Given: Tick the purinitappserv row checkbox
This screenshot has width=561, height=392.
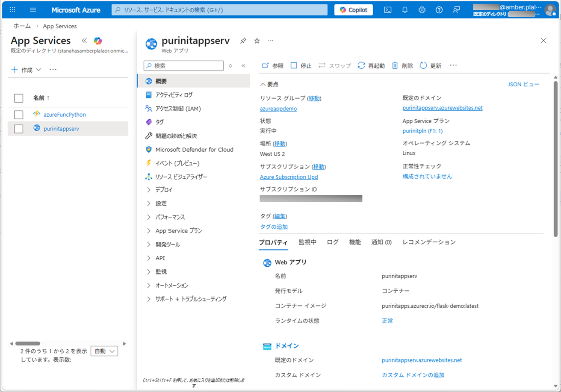Looking at the screenshot, I should click(18, 129).
